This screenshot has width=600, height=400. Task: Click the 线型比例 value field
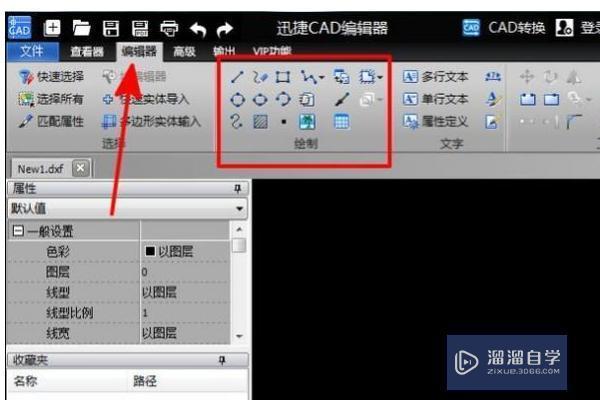tap(185, 313)
